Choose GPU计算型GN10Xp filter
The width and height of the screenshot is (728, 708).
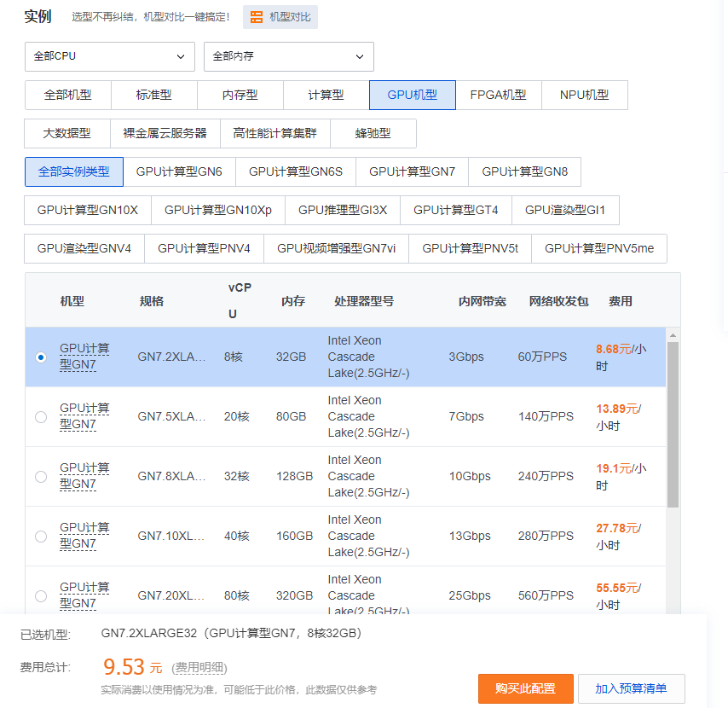point(218,211)
